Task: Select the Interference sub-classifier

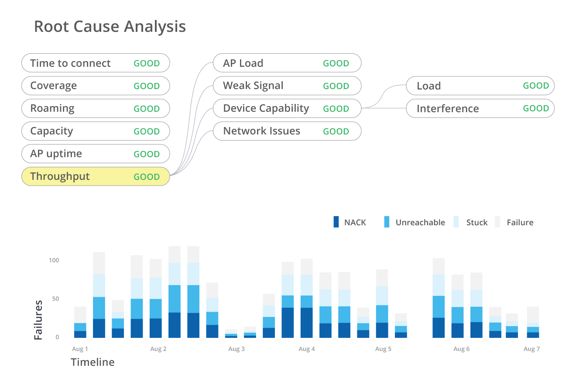Action: (x=480, y=108)
